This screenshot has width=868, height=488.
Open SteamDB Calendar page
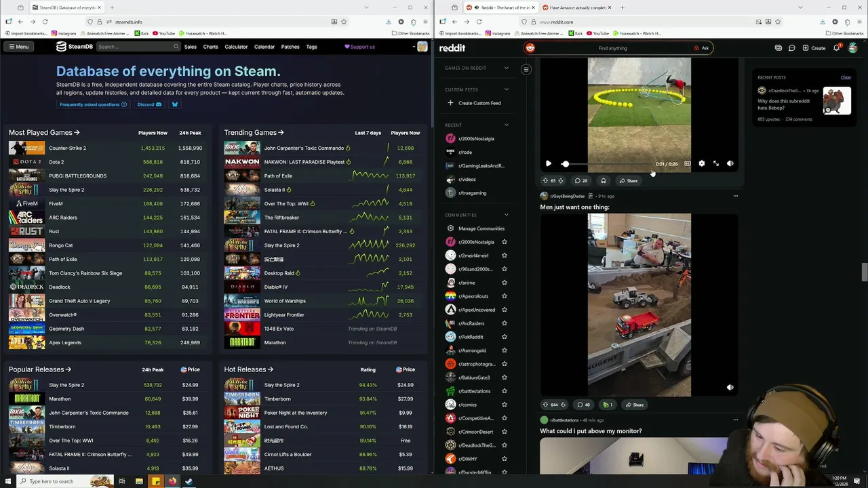tap(264, 47)
